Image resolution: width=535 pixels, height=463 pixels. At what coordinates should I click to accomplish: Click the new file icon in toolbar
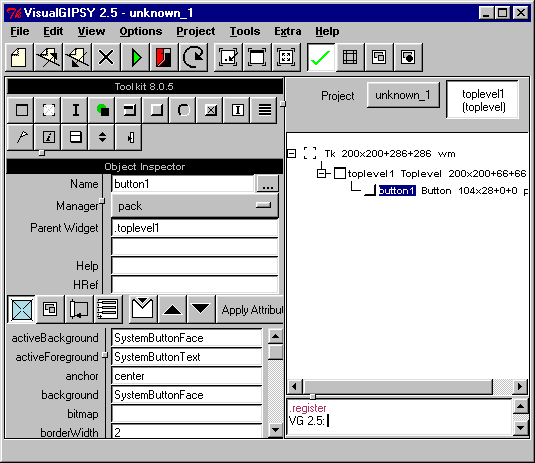coord(19,57)
